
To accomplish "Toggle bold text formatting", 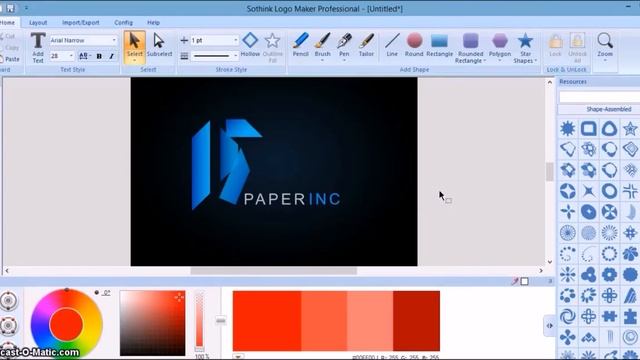I will 99,56.
